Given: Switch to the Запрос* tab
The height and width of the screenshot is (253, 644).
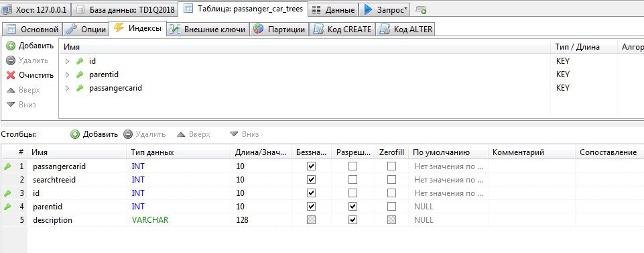Looking at the screenshot, I should point(385,9).
